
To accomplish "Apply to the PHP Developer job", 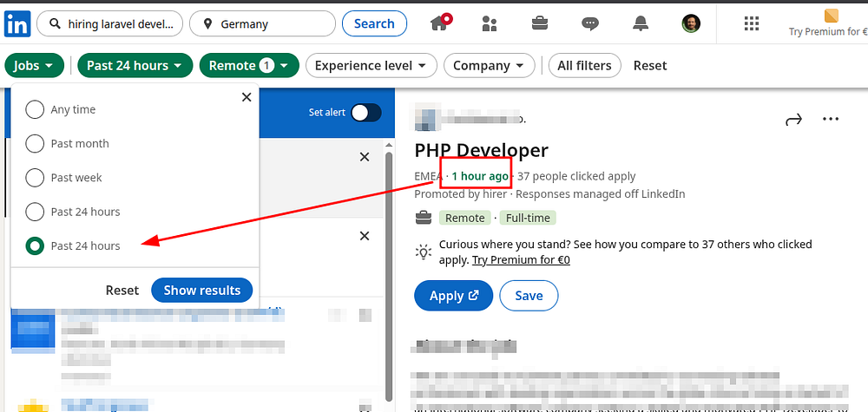I will 453,296.
